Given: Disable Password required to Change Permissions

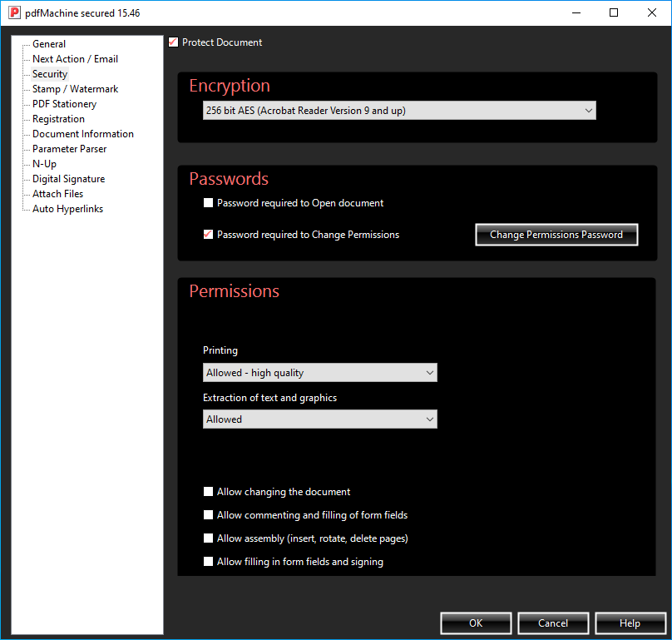Looking at the screenshot, I should click(209, 235).
